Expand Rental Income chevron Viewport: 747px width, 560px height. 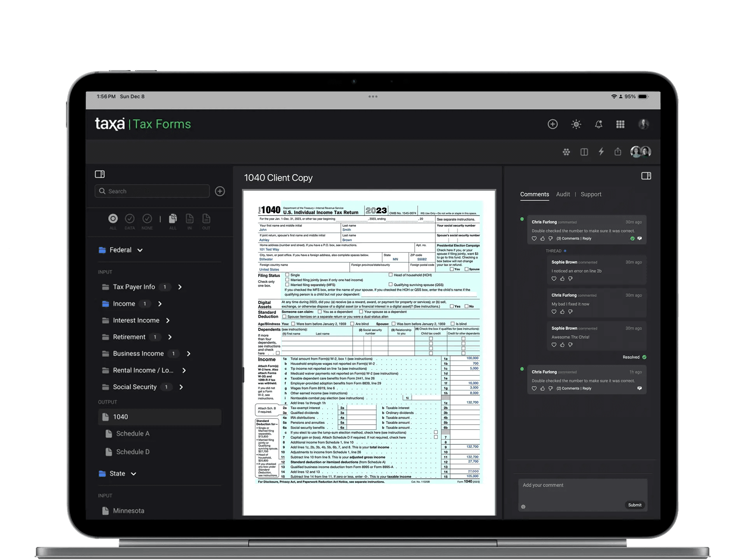[x=184, y=370]
